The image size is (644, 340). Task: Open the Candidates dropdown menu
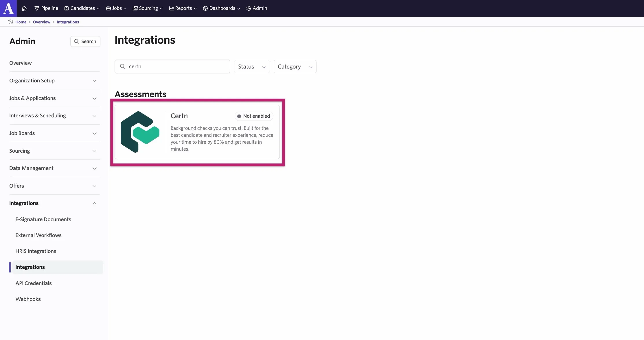[82, 8]
